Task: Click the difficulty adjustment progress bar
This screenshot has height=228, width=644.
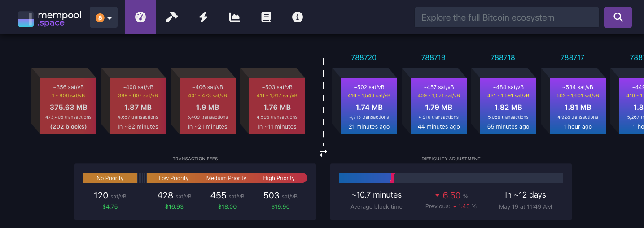Action: pyautogui.click(x=451, y=178)
